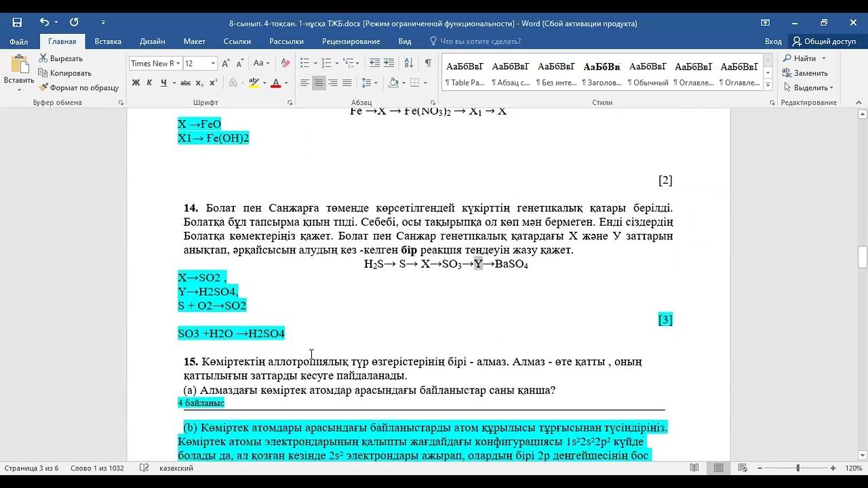Activate Формат по образцу format painter
The height and width of the screenshot is (488, 868).
pyautogui.click(x=79, y=87)
